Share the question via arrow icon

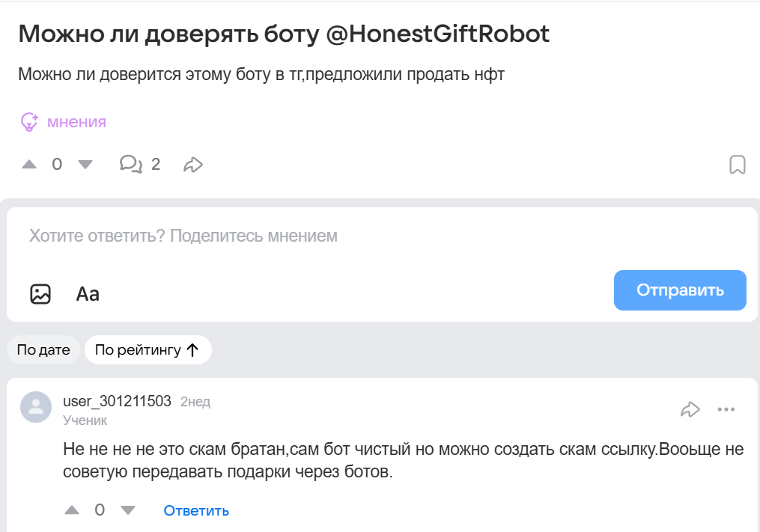click(x=193, y=165)
